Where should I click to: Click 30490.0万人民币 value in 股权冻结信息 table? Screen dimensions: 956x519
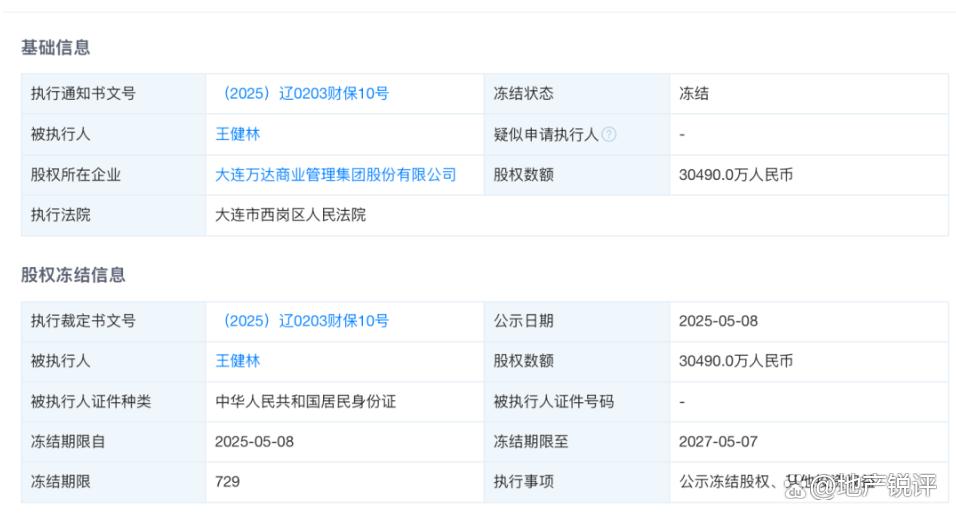736,361
